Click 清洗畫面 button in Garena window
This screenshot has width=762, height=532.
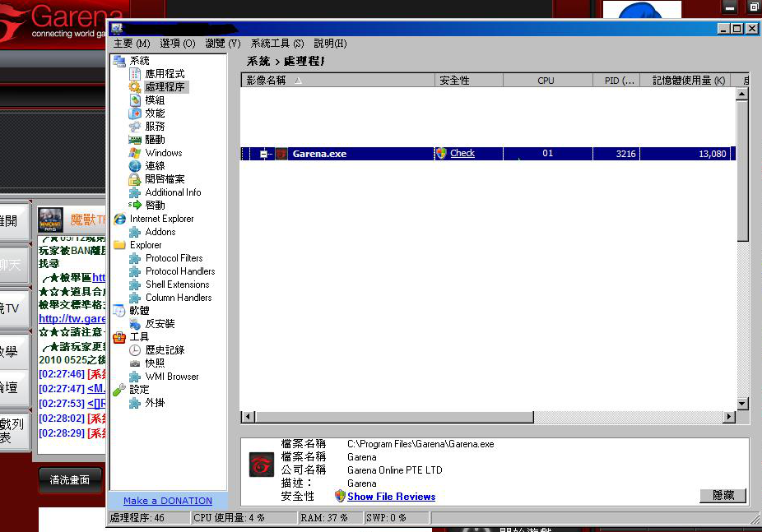70,480
